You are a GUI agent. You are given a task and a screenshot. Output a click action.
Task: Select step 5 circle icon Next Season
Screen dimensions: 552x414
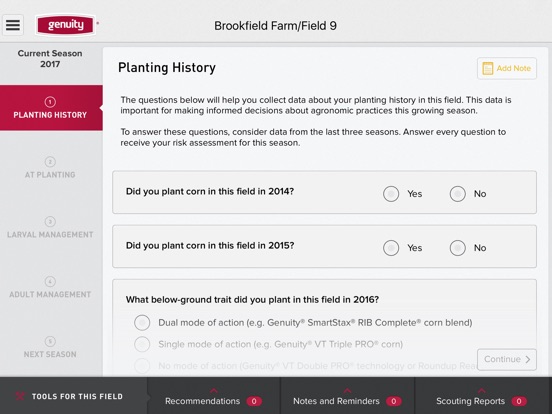coord(50,341)
